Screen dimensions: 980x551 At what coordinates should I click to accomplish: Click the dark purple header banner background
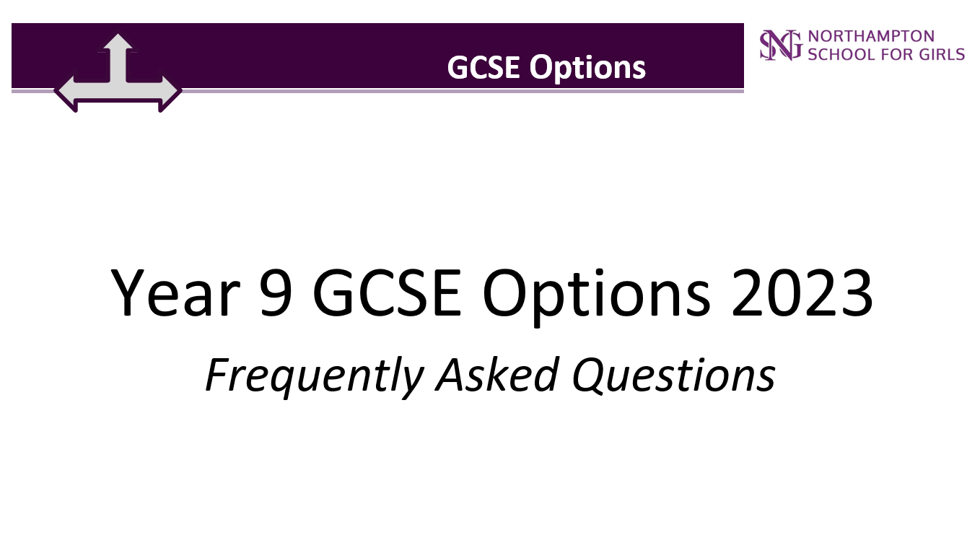[x=377, y=56]
